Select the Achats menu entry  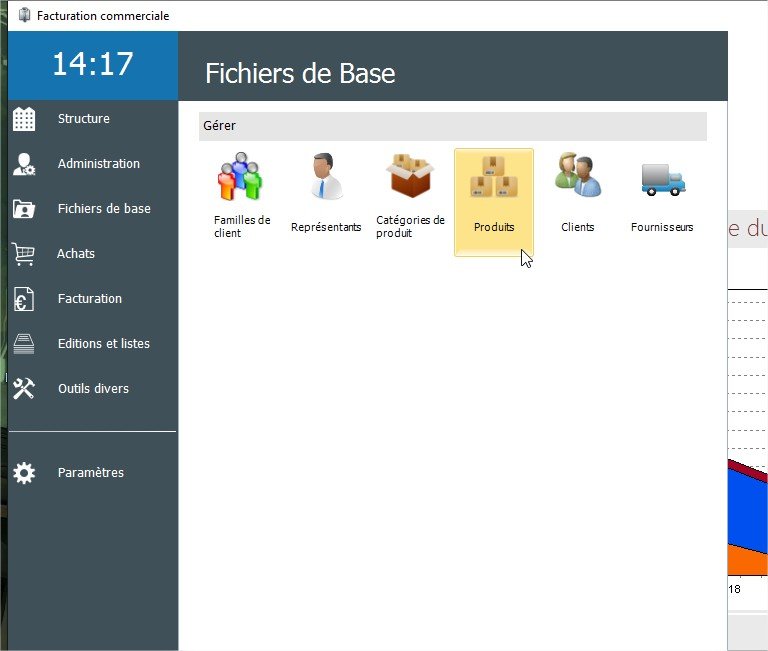tap(76, 254)
